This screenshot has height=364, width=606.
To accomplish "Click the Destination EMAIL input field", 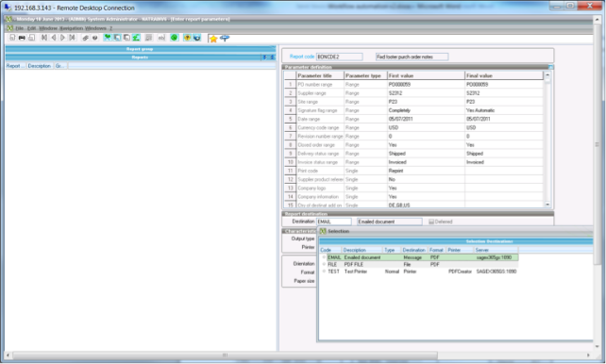I will click(x=334, y=222).
